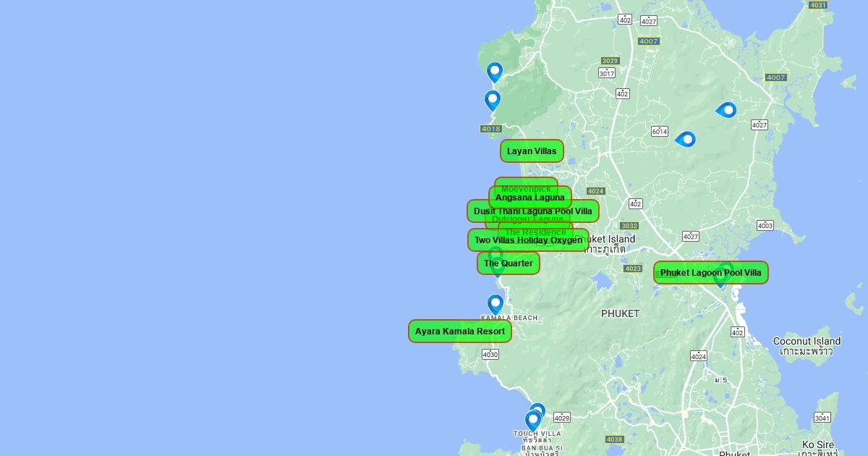The width and height of the screenshot is (868, 456).
Task: Select the Dusit Thani Laguna Pool Villa label
Action: pyautogui.click(x=533, y=211)
